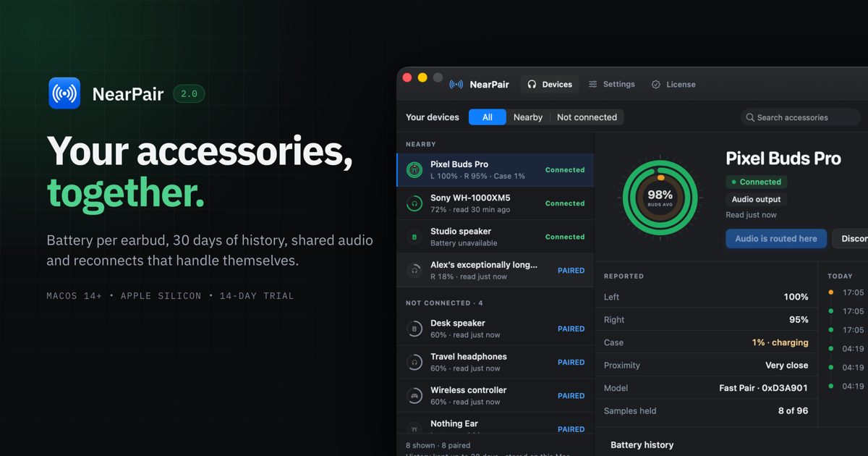Click the NEARBY section header
This screenshot has width=868, height=456.
click(421, 144)
